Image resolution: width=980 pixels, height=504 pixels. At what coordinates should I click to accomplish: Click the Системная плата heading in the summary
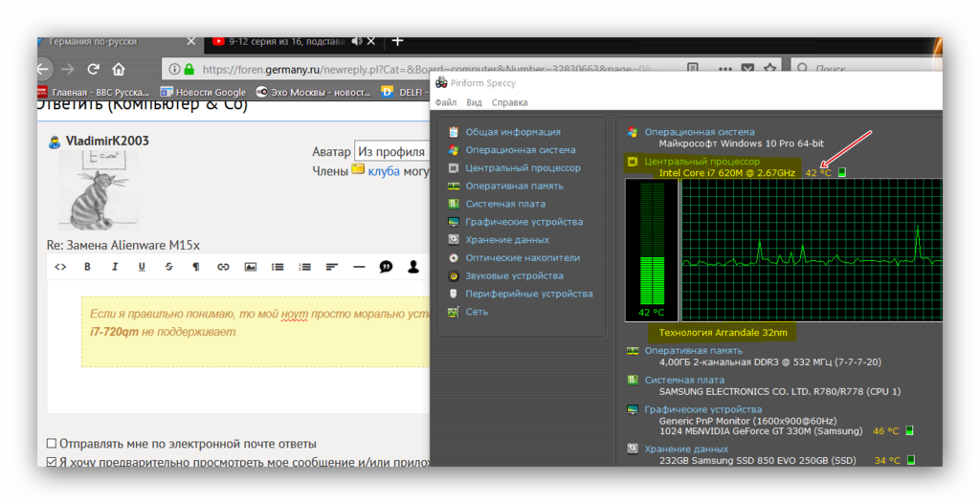point(684,380)
